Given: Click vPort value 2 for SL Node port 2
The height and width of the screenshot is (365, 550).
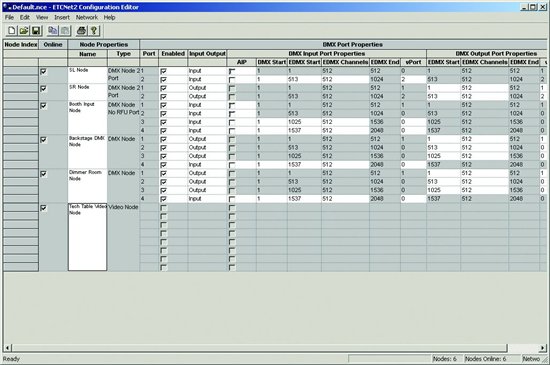Looking at the screenshot, I should 413,79.
